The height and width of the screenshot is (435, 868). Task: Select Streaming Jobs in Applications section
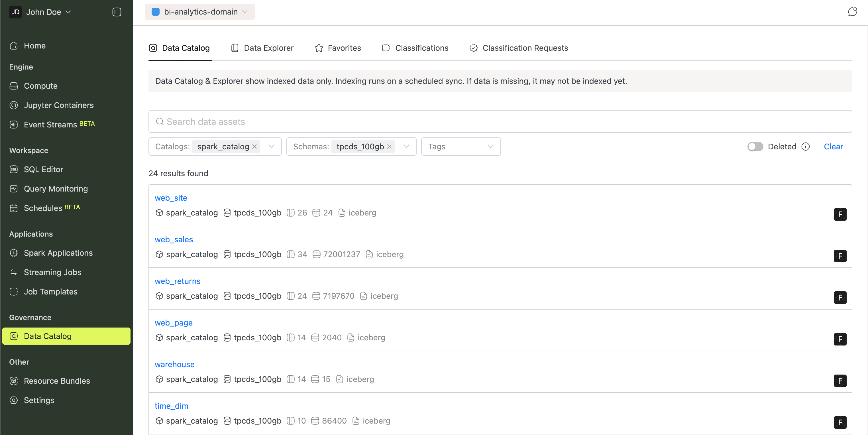[52, 272]
